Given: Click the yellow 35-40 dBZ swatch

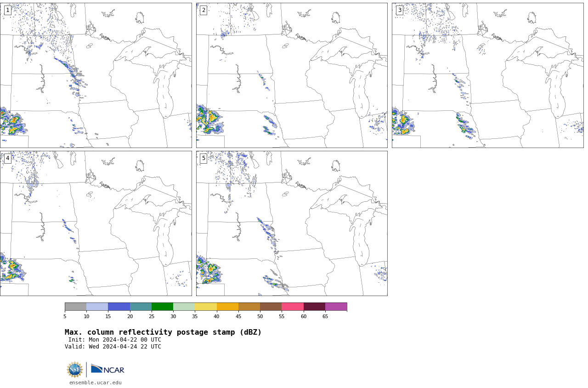Looking at the screenshot, I should [x=206, y=307].
